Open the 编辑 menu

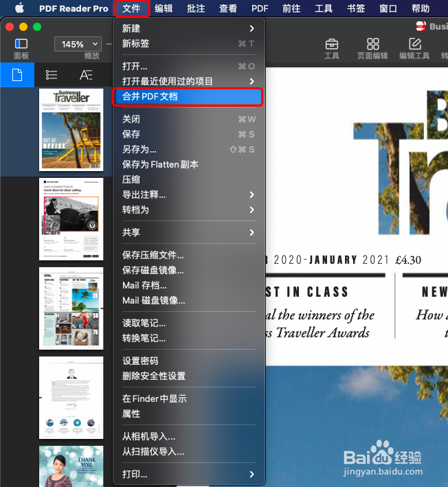tap(164, 8)
